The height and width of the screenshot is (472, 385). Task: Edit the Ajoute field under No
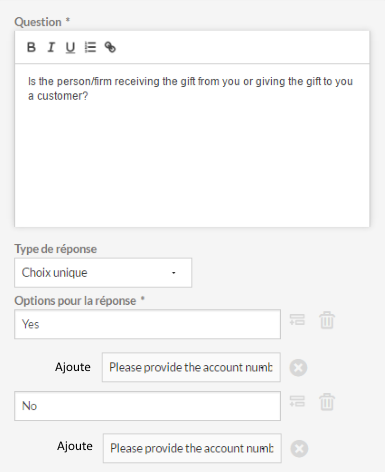pos(192,448)
